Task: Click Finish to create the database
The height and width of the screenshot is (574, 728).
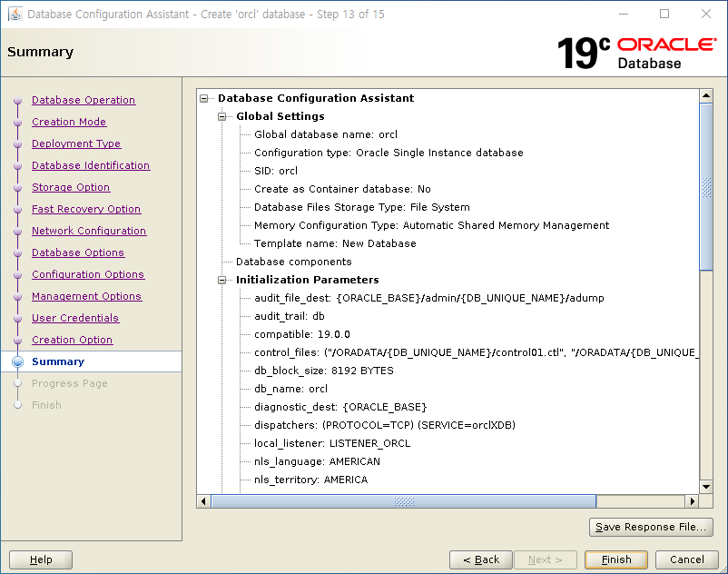Action: click(x=616, y=559)
